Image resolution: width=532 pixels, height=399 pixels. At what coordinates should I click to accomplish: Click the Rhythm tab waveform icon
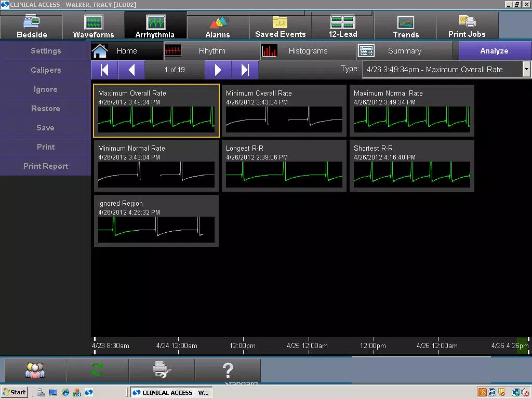(x=172, y=51)
